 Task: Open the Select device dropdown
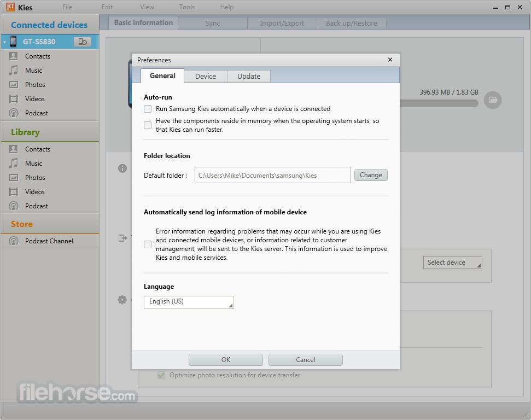pyautogui.click(x=452, y=262)
